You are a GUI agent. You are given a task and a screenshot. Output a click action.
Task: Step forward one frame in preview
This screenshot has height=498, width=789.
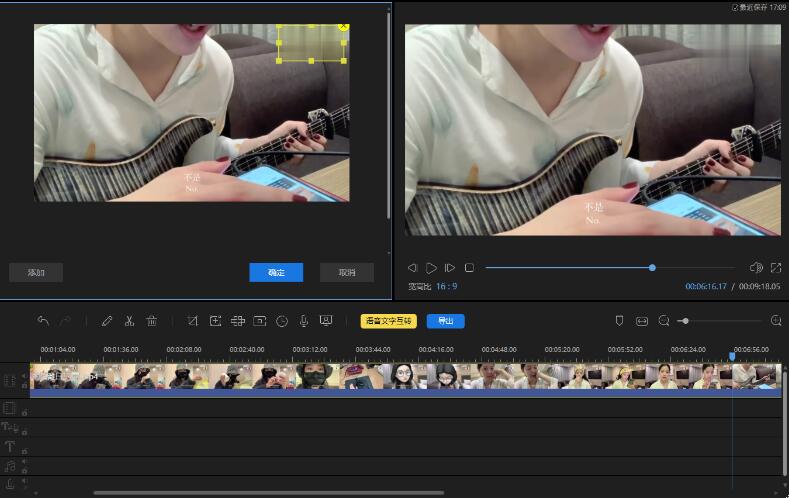(x=450, y=268)
